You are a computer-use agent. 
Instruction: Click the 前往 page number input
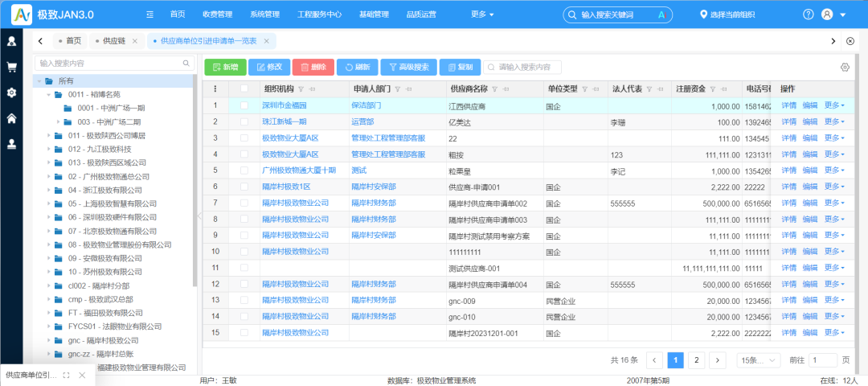[x=823, y=360]
